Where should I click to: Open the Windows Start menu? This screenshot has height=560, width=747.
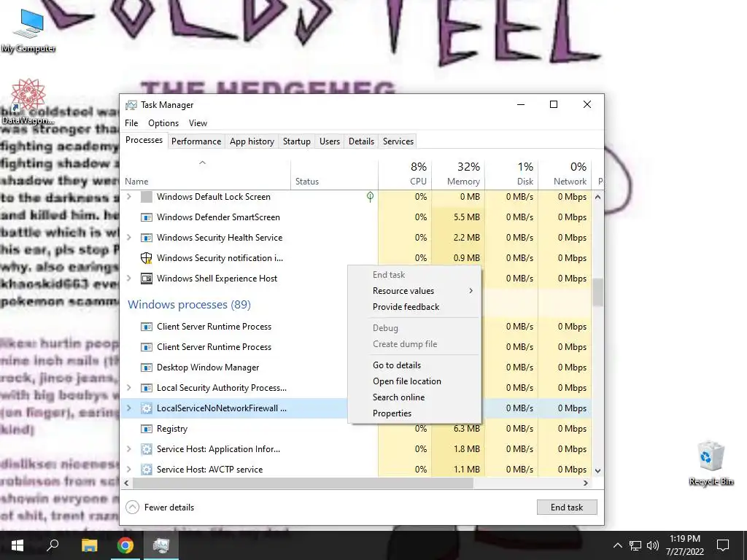click(18, 545)
